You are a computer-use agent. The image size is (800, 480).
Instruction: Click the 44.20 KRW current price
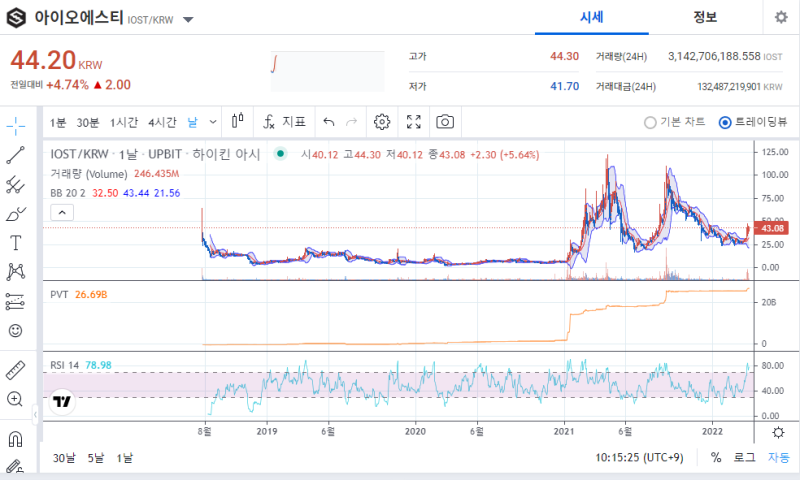[56, 60]
